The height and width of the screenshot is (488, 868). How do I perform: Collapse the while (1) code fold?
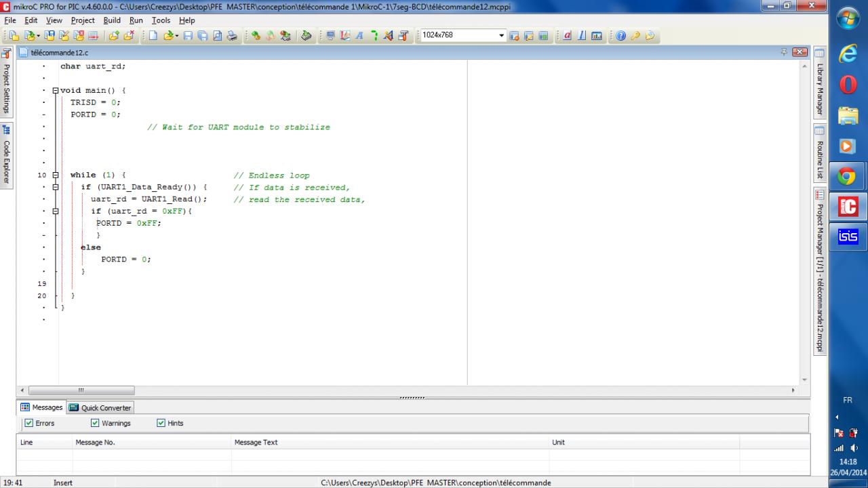(56, 175)
